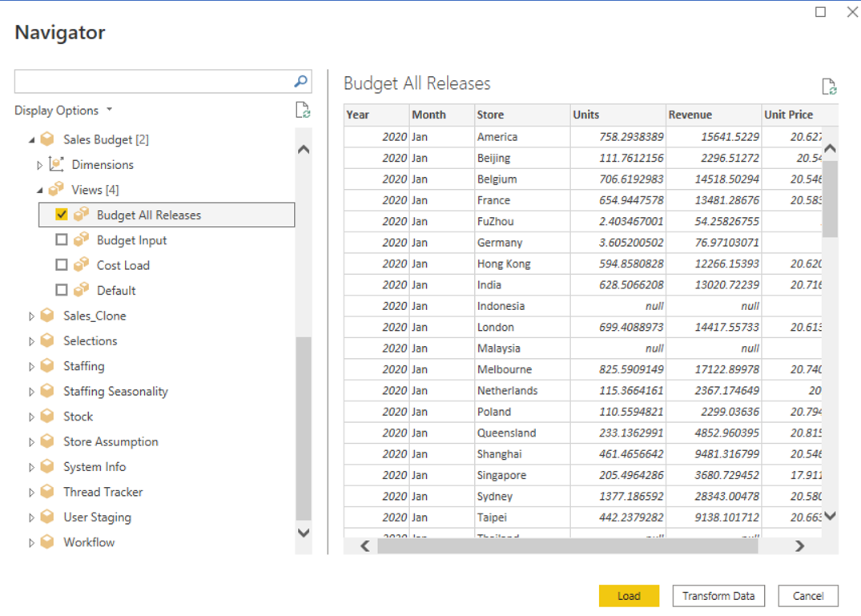Select the Sales Budget cube icon
861x616 pixels.
coord(48,139)
